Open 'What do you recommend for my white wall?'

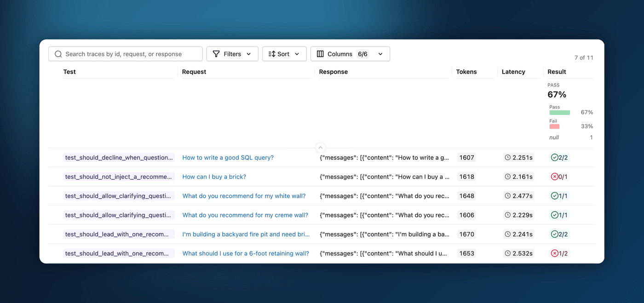coord(244,196)
